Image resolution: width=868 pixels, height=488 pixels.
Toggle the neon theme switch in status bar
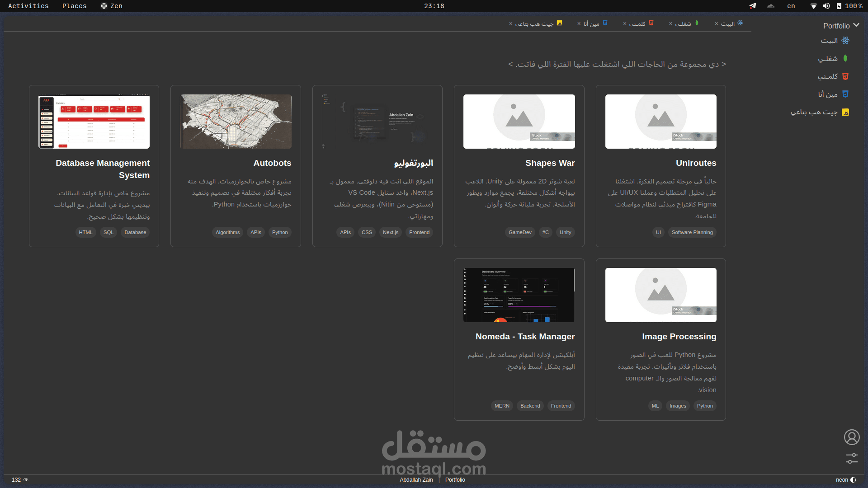click(853, 480)
